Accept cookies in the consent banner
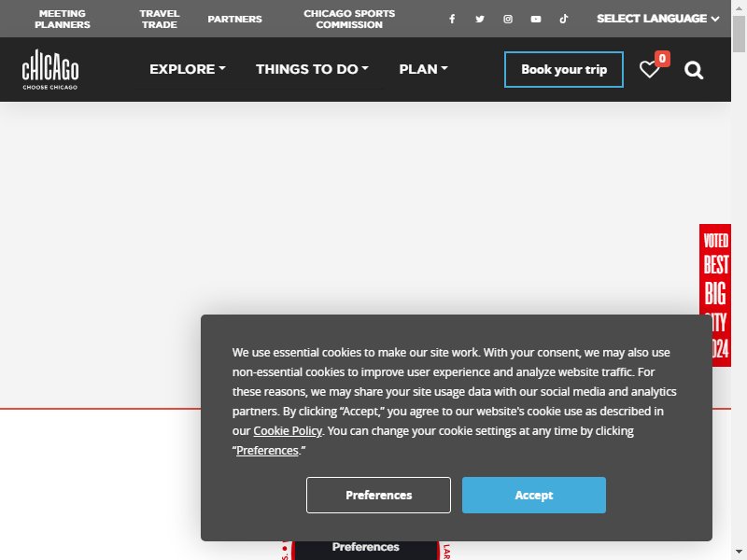 pos(534,496)
